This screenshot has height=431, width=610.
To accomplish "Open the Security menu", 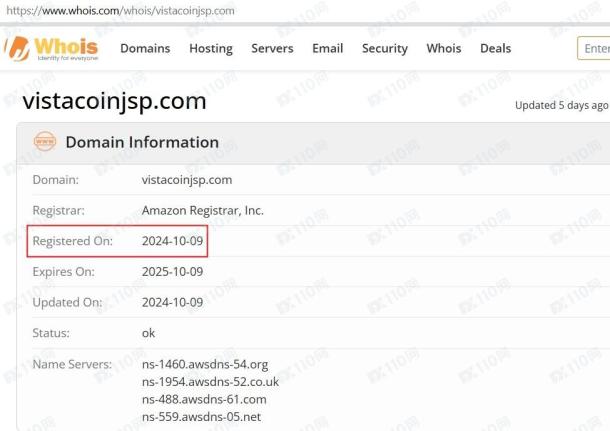I will (385, 48).
